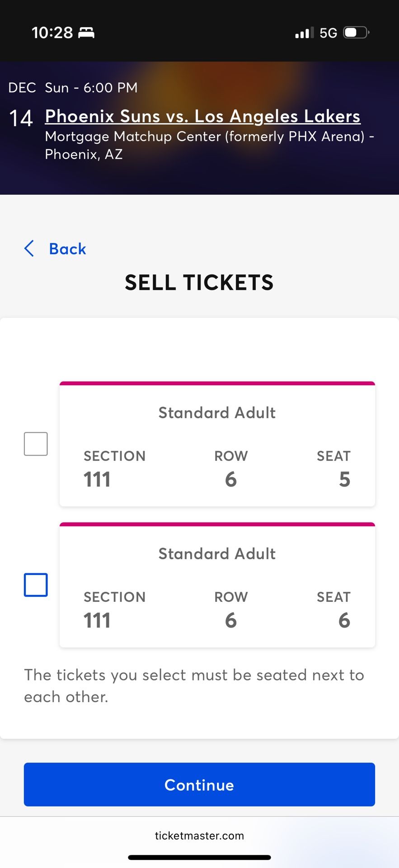Tap the SELL TICKETS heading
The height and width of the screenshot is (868, 399).
pyautogui.click(x=199, y=283)
